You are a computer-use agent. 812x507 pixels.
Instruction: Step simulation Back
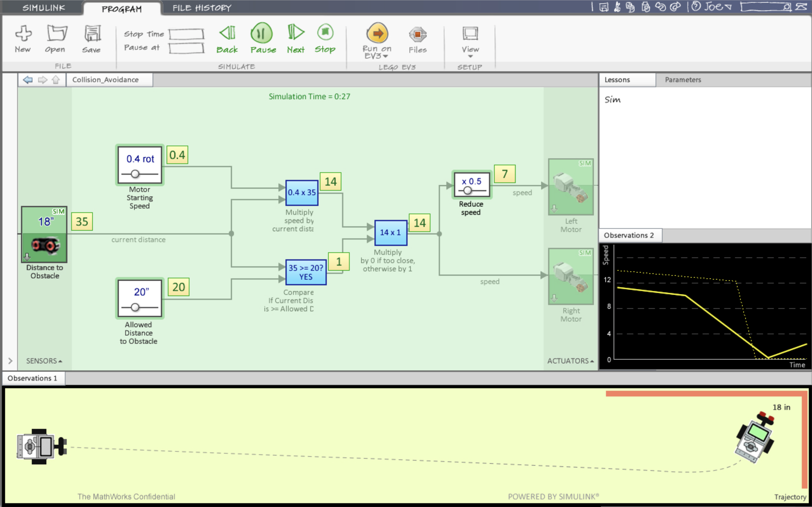[227, 33]
